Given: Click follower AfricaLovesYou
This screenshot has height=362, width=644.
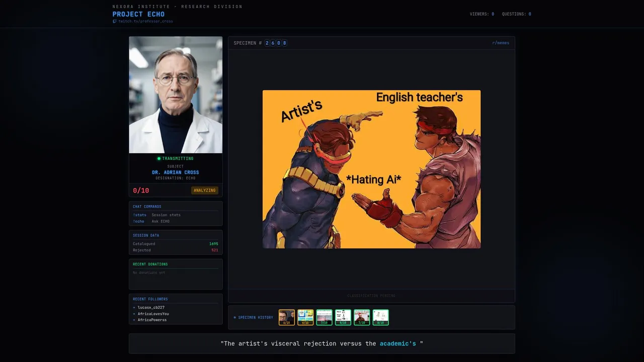Looking at the screenshot, I should 153,314.
